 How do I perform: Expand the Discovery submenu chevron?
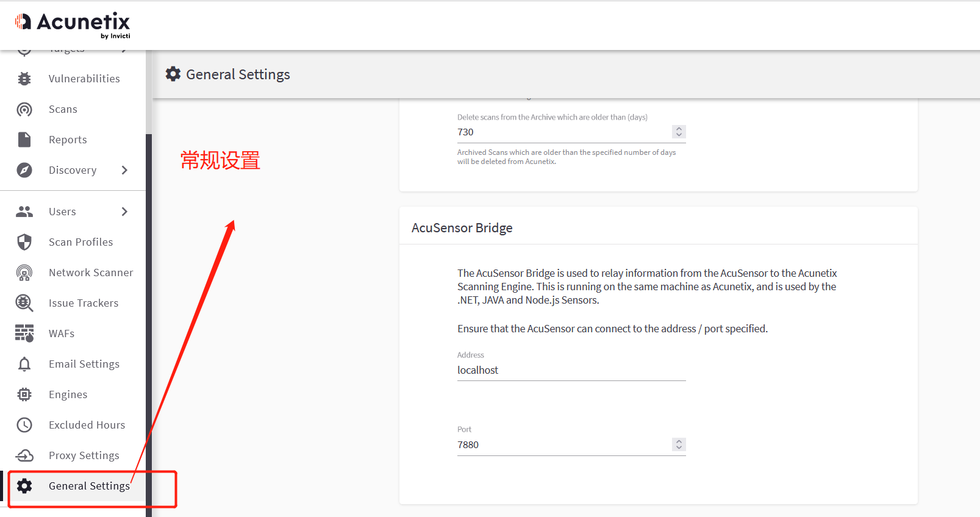click(124, 170)
